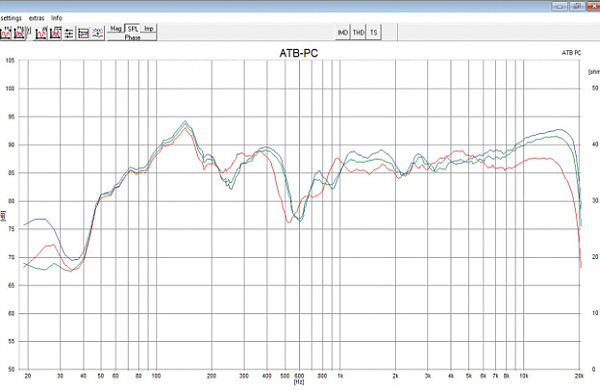Click the framed chart toolbar icon

click(83, 34)
